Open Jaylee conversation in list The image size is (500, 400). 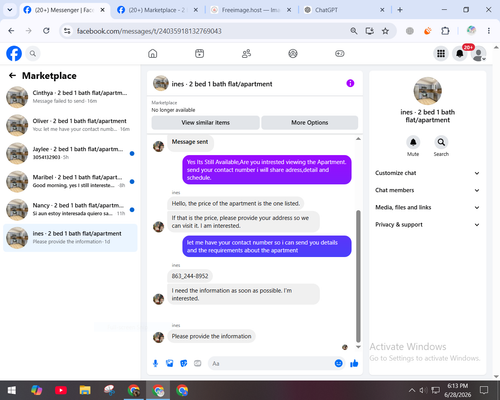click(x=70, y=153)
